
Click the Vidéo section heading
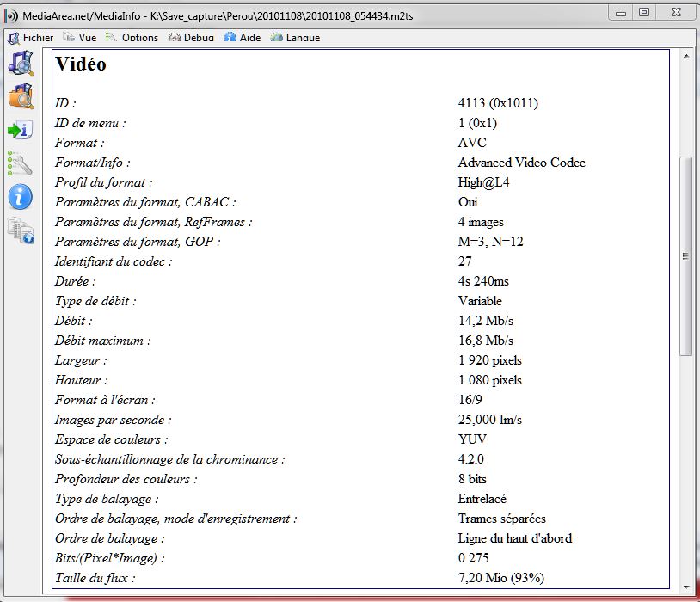point(81,64)
